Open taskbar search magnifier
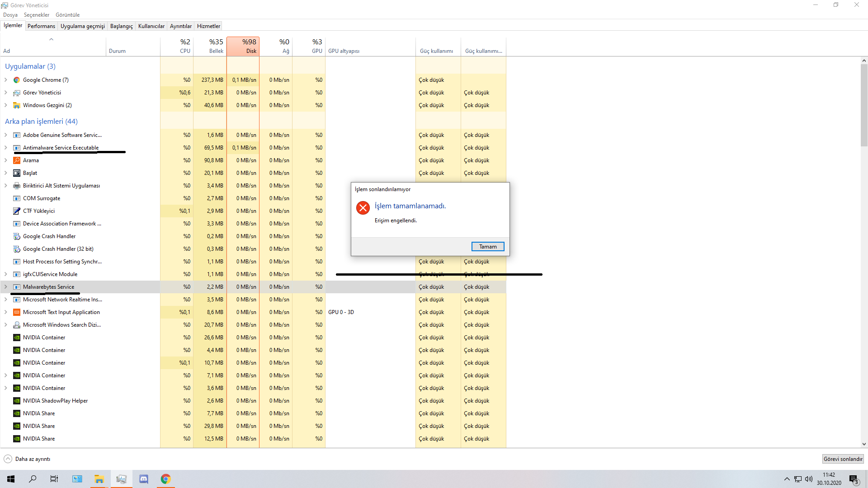The height and width of the screenshot is (488, 868). 33,479
